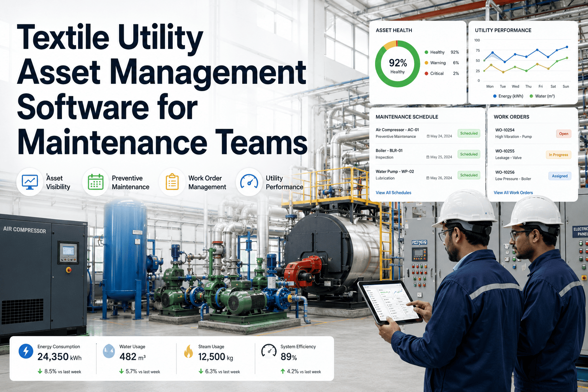Click the System Efficiency speedometer icon
The width and height of the screenshot is (588, 392).
click(269, 351)
